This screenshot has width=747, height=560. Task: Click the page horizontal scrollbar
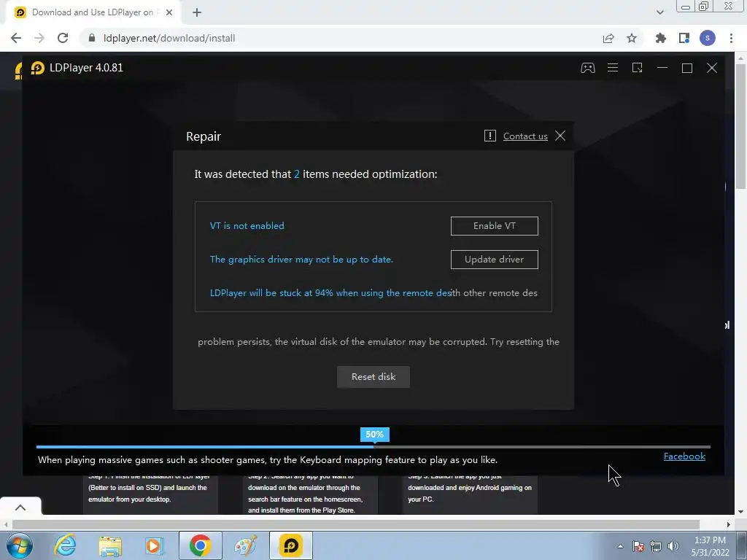[356, 524]
